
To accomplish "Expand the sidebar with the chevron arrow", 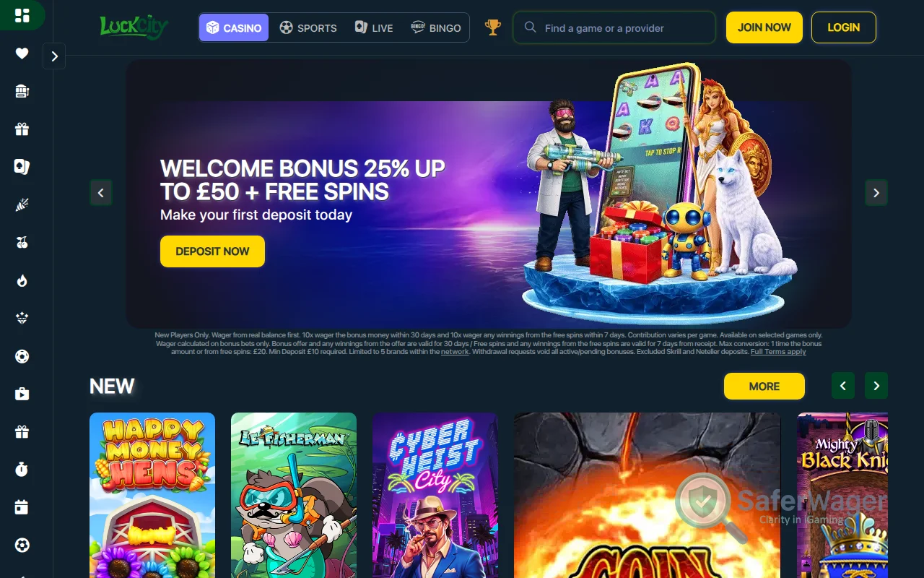I will click(x=54, y=56).
